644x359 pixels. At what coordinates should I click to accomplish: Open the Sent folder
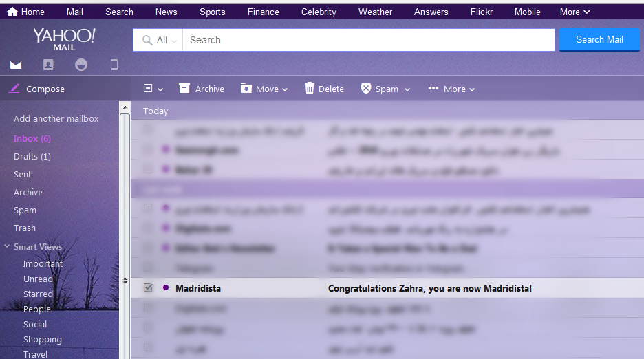[x=22, y=175]
